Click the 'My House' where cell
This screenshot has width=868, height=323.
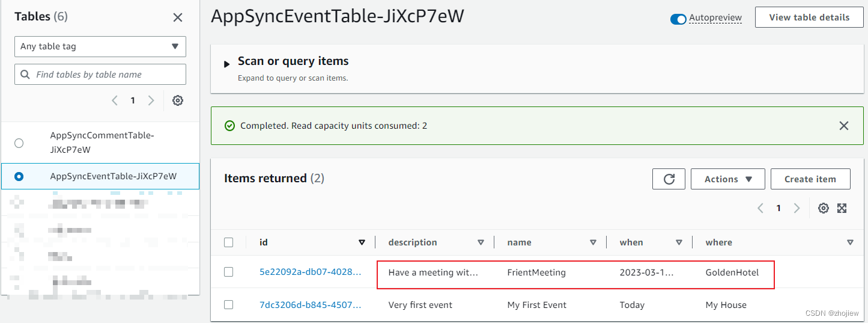[726, 305]
